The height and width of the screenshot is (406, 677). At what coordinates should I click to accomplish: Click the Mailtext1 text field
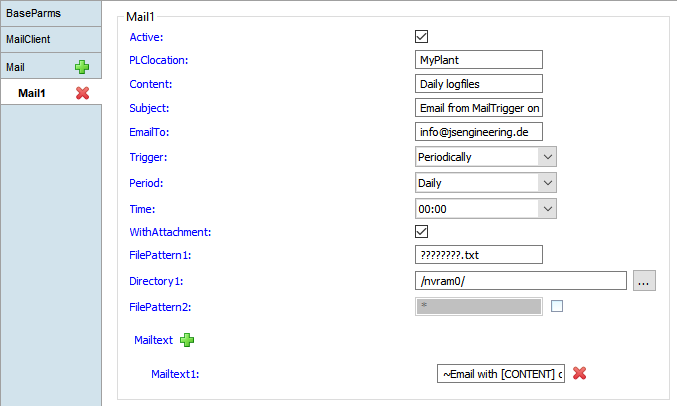pyautogui.click(x=500, y=374)
